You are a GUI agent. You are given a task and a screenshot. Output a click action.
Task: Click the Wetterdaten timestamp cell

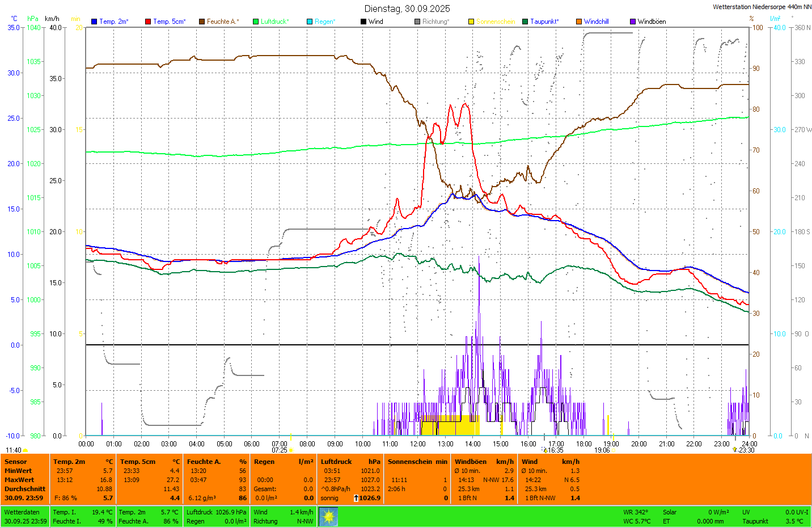25,517
